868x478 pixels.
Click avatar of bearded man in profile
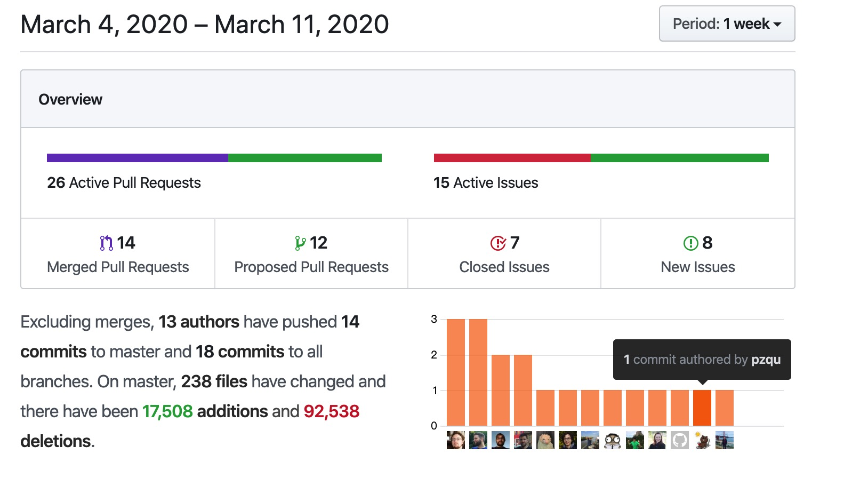click(x=478, y=440)
